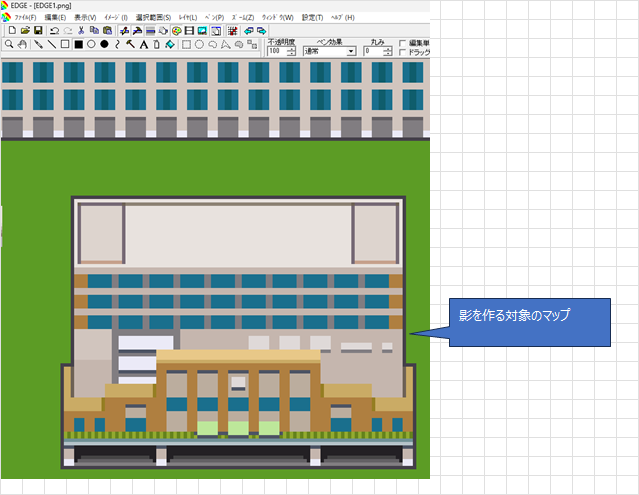The width and height of the screenshot is (639, 495).
Task: Choose the filled rectangle tool
Action: tap(78, 45)
